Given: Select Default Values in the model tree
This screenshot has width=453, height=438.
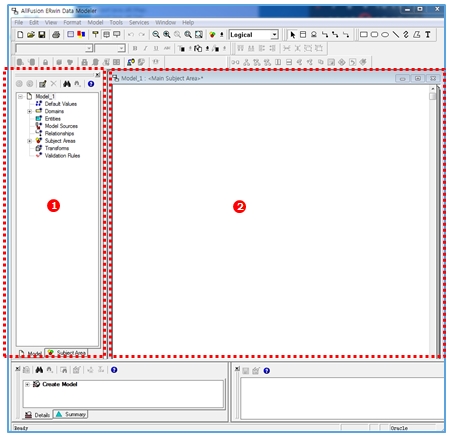Looking at the screenshot, I should (61, 104).
